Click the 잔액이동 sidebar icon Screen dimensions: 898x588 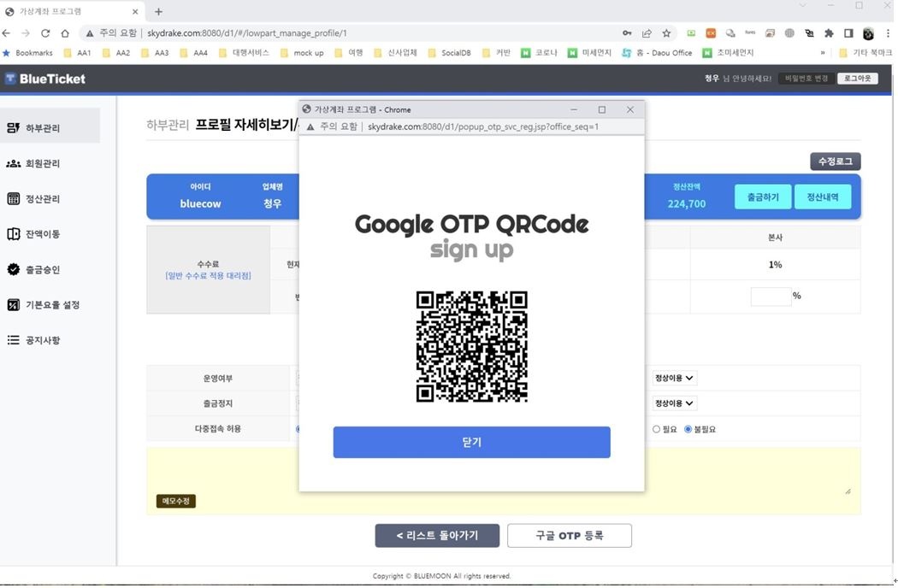tap(13, 234)
